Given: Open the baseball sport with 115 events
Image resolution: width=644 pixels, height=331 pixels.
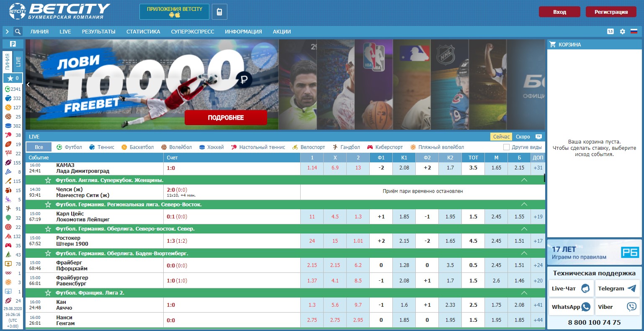Looking at the screenshot, I should pos(13,181).
